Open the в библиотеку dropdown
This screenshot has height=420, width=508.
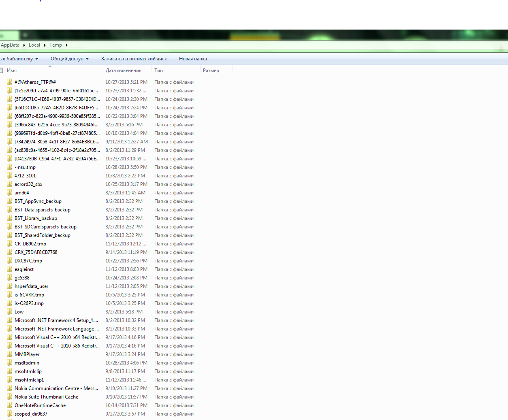(x=19, y=59)
